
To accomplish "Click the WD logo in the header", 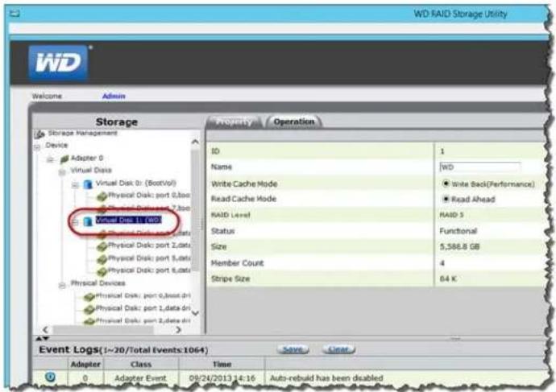I will tap(58, 63).
